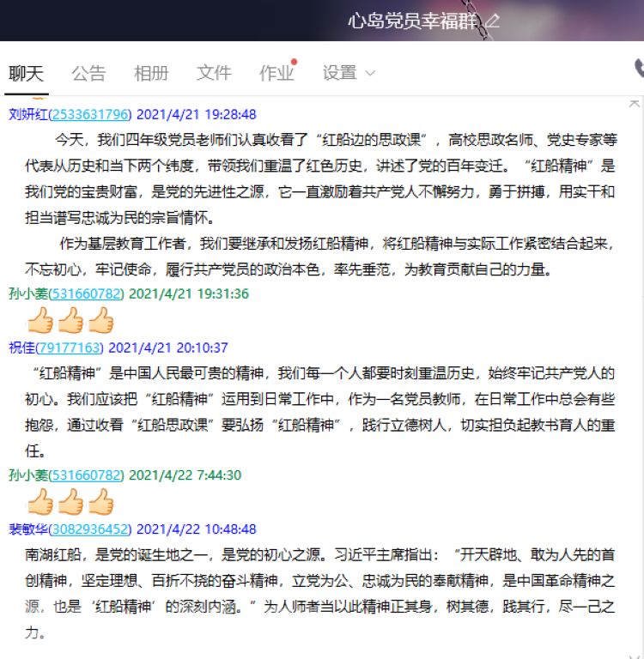
Task: Click the group title 心岛党员幸福群
Action: point(413,21)
